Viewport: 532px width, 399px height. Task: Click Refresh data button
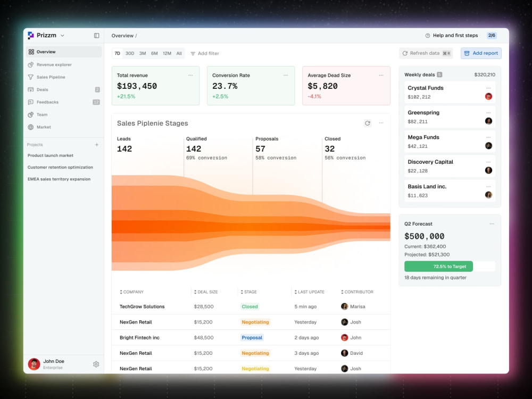click(x=426, y=53)
